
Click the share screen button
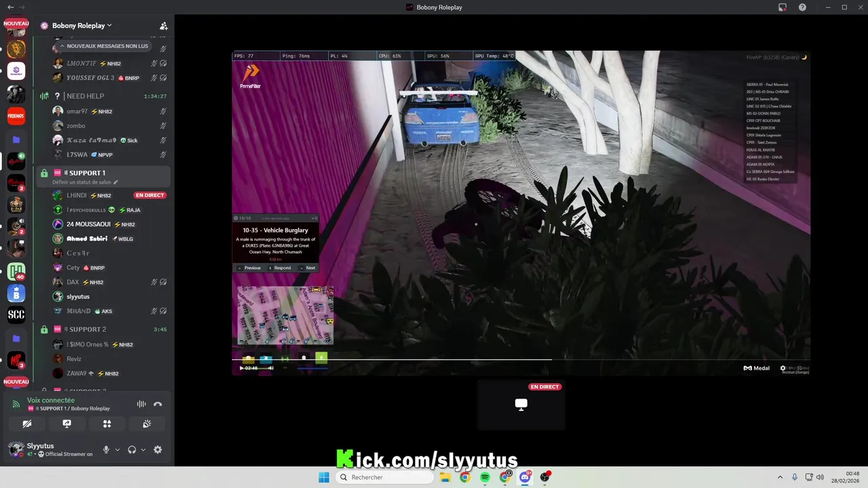pyautogui.click(x=67, y=424)
